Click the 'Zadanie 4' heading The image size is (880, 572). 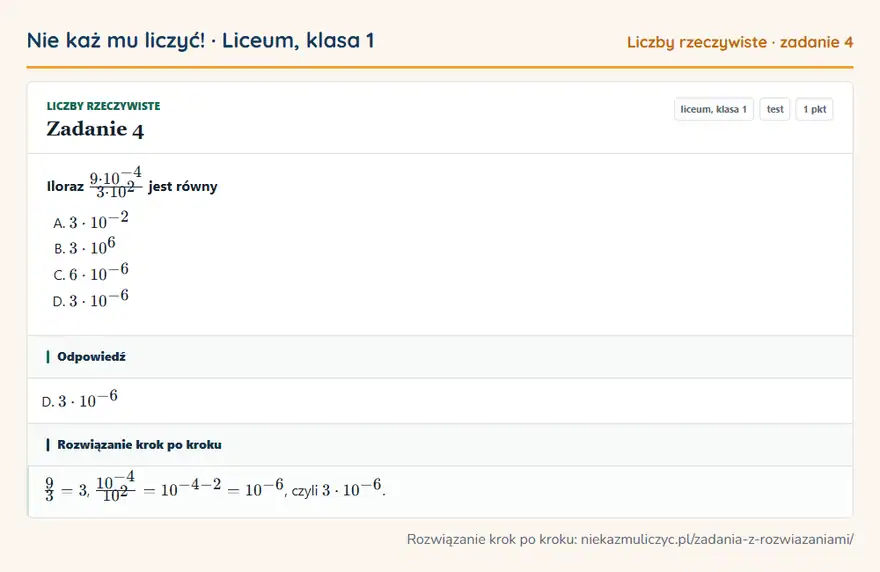pos(95,130)
